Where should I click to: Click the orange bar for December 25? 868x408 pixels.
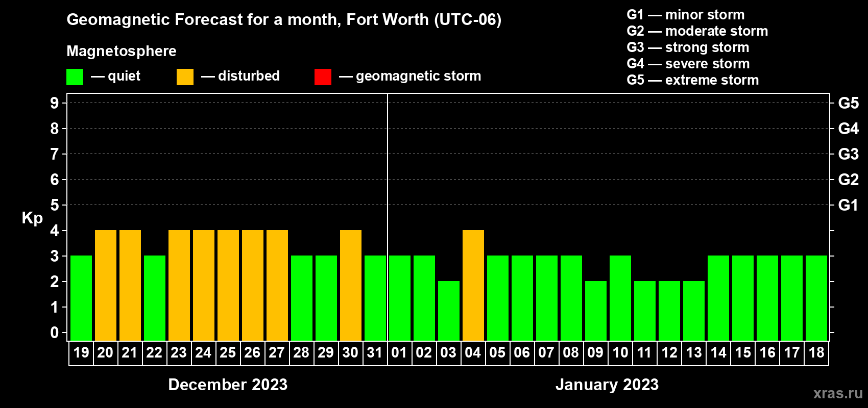(228, 285)
